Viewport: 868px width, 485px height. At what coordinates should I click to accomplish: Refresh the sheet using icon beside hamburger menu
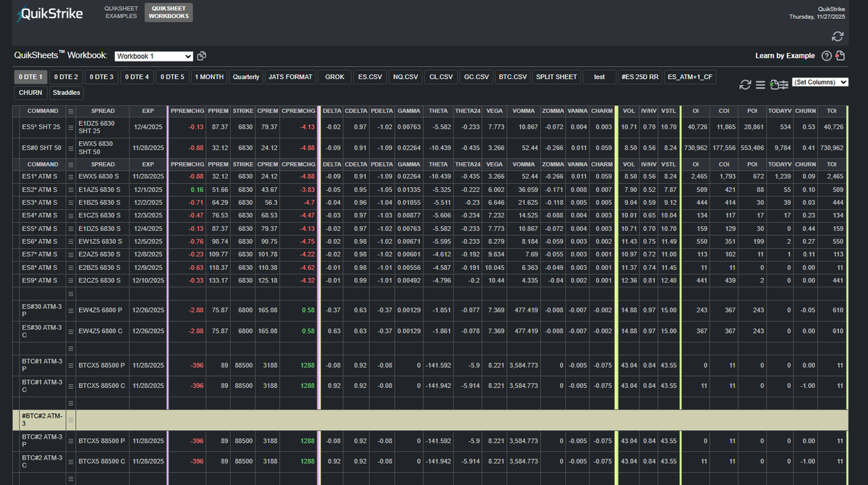[x=745, y=85]
